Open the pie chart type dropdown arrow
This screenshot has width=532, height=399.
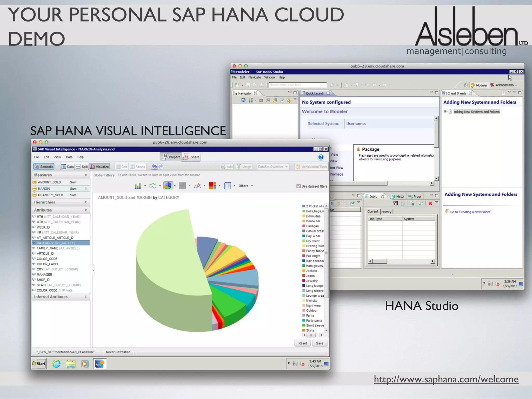[175, 186]
